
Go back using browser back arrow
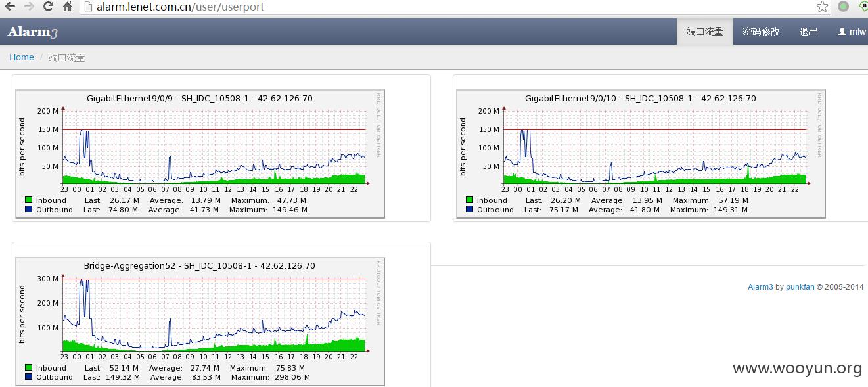coord(10,7)
